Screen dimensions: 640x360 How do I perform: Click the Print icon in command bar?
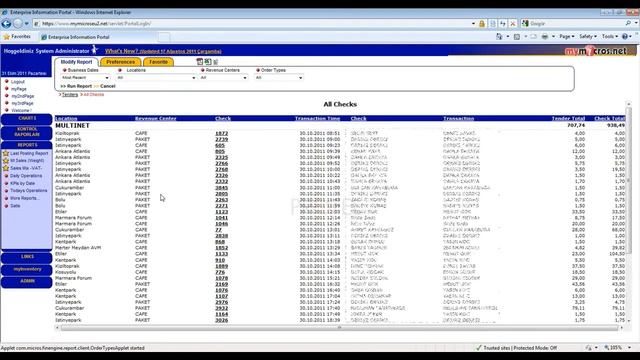pyautogui.click(x=545, y=37)
